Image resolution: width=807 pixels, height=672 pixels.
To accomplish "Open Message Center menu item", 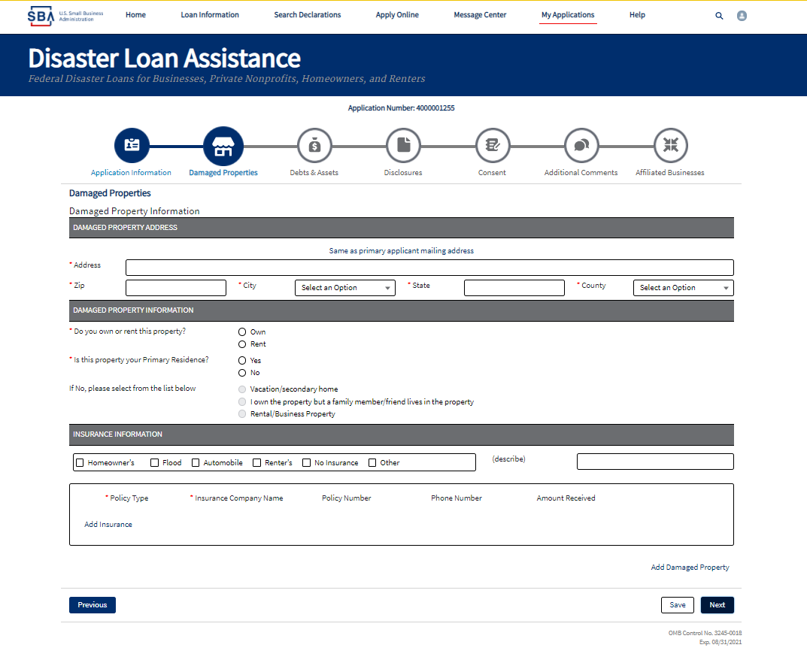I will pos(480,15).
